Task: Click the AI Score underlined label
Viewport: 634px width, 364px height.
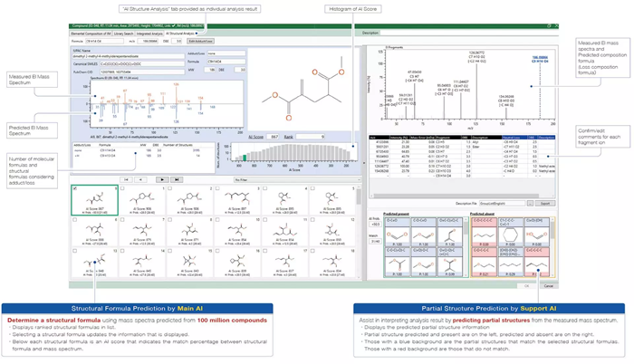Action: pyautogui.click(x=256, y=137)
